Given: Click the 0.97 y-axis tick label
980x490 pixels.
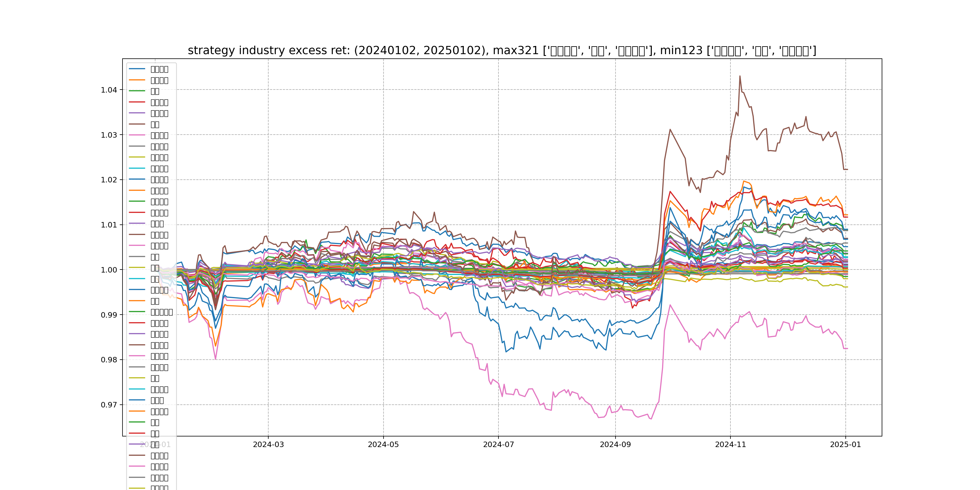Looking at the screenshot, I should pyautogui.click(x=109, y=405).
